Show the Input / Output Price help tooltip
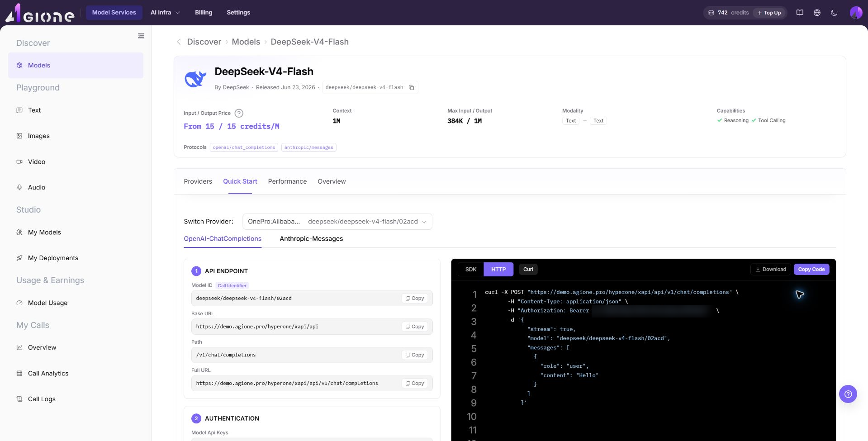 tap(239, 113)
